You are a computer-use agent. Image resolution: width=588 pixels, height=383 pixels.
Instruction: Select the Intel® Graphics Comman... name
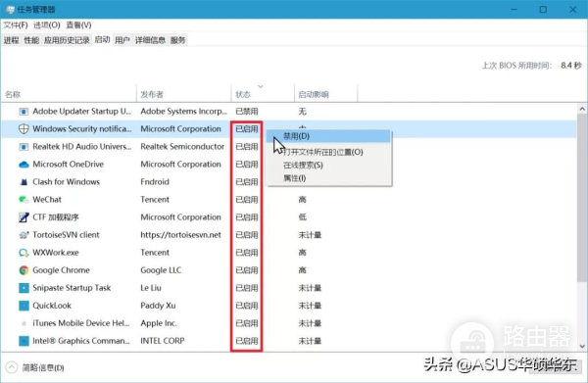click(81, 341)
